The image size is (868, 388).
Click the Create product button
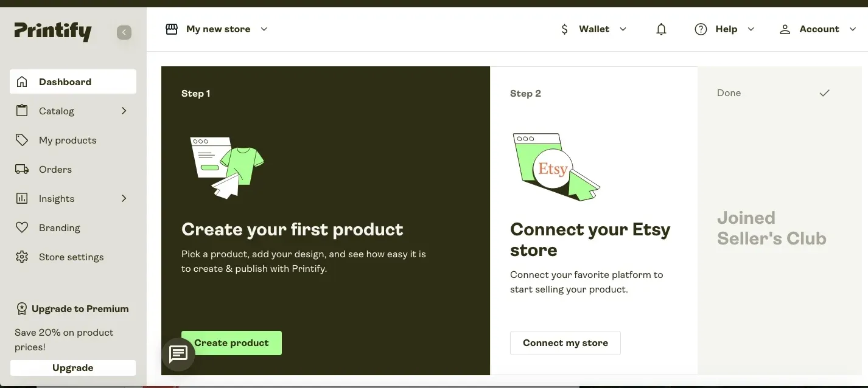tap(231, 343)
